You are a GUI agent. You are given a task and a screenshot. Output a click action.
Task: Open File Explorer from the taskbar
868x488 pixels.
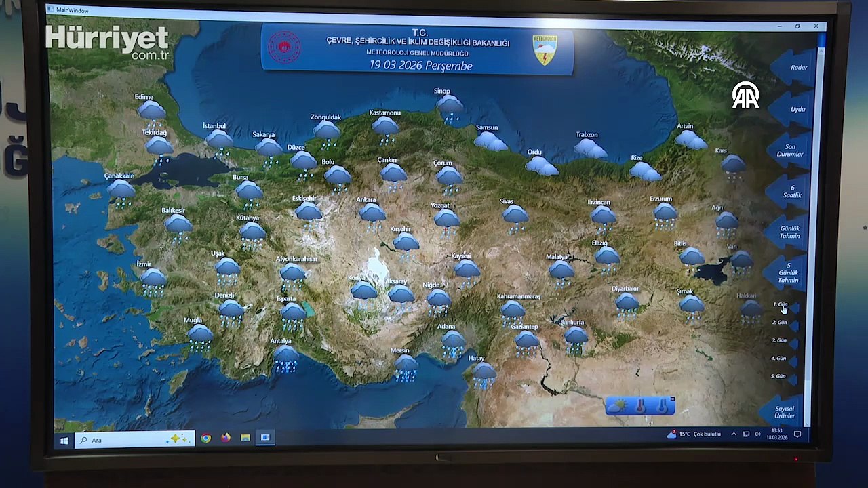tap(245, 438)
